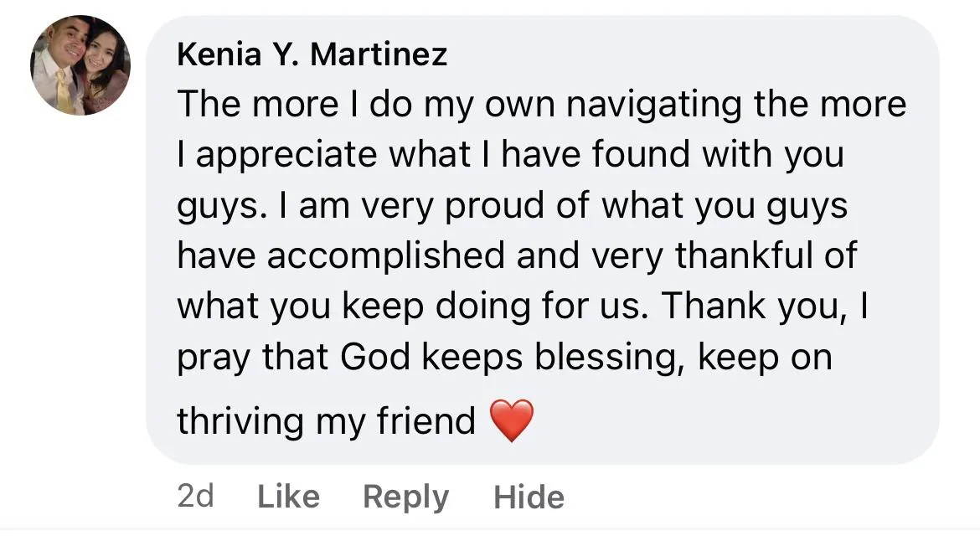Click the phrase "Thank you," in the comment
Image resolution: width=980 pixels, height=536 pixels.
(x=754, y=307)
